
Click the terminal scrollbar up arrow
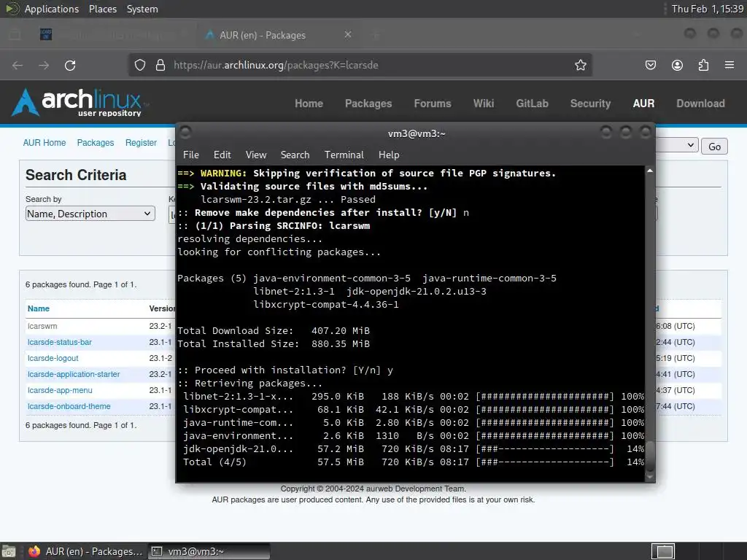tap(650, 171)
